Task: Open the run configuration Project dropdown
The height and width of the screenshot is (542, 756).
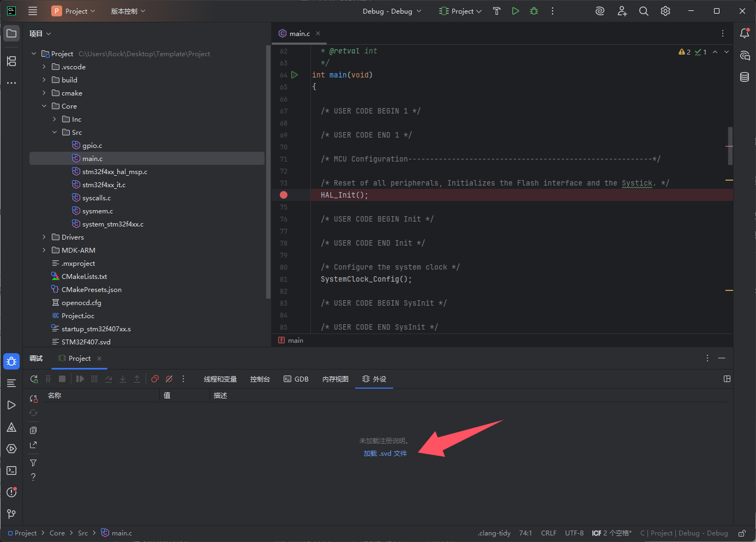Action: [460, 11]
